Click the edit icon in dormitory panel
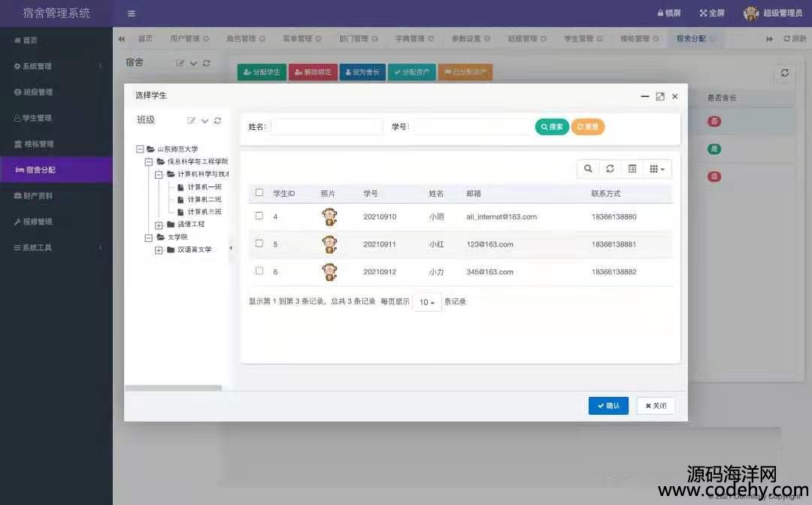The image size is (812, 505). pos(180,63)
